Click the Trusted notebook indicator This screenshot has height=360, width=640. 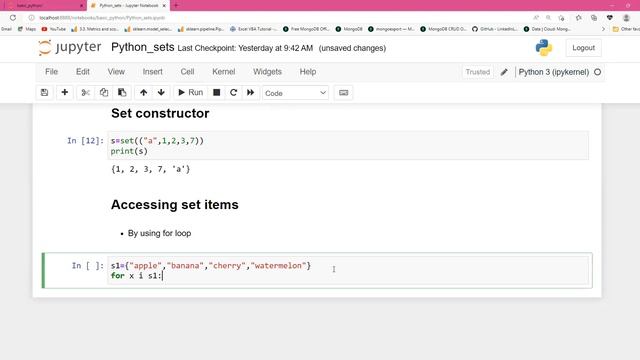tap(478, 72)
